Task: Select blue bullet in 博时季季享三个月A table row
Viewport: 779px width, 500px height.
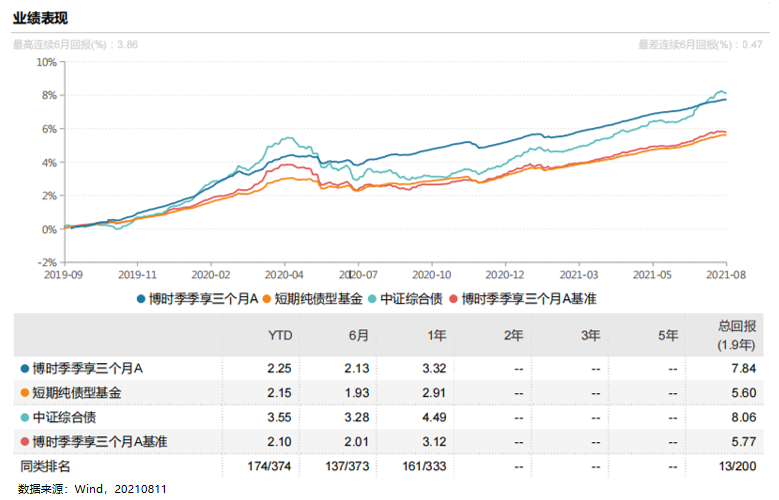Action: pos(24,368)
